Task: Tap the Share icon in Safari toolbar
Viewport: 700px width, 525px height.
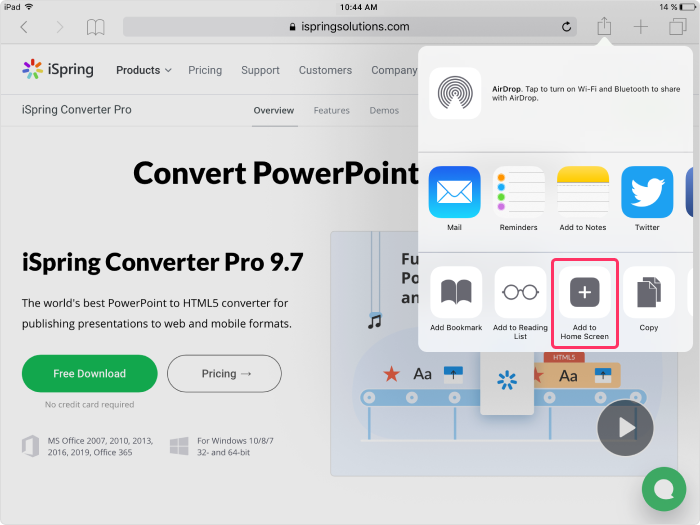Action: [x=604, y=26]
